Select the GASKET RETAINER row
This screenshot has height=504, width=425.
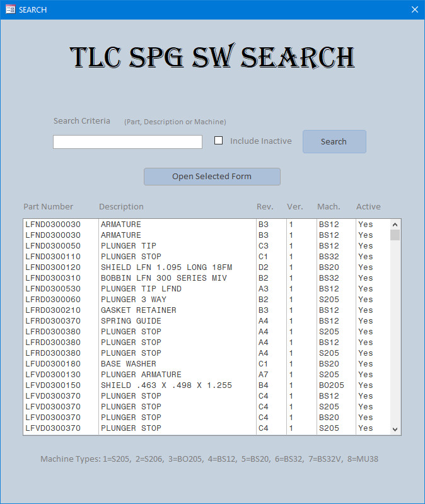pyautogui.click(x=207, y=310)
